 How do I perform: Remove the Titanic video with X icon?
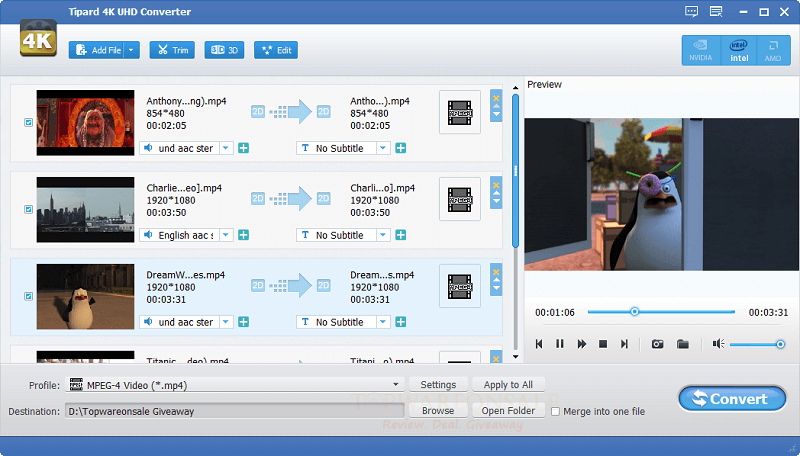tap(496, 358)
